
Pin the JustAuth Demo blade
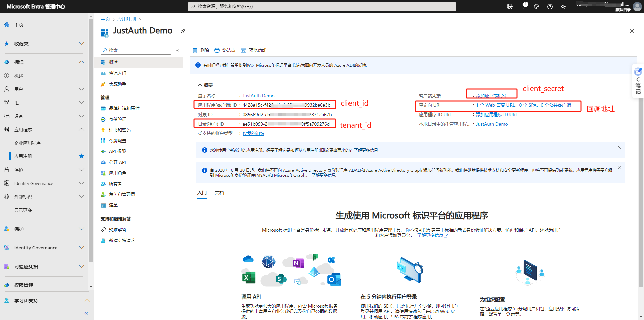tap(183, 31)
